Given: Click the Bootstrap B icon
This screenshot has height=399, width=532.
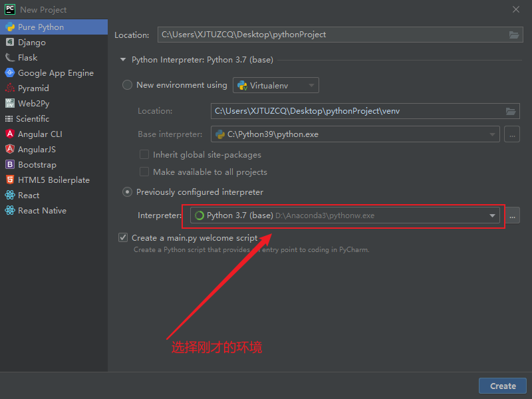Looking at the screenshot, I should pos(10,164).
